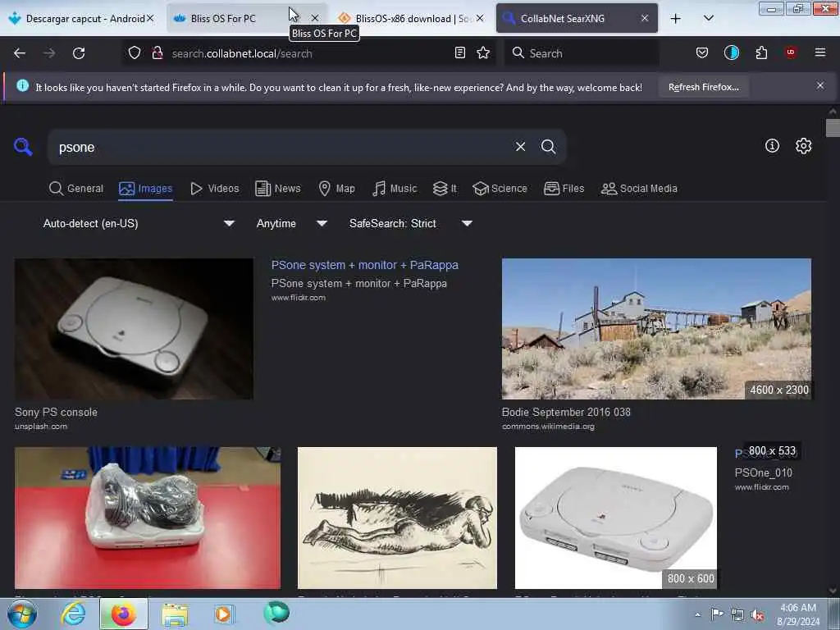List all tabs with the chevron
Screen dimensions: 840x630
(x=708, y=19)
